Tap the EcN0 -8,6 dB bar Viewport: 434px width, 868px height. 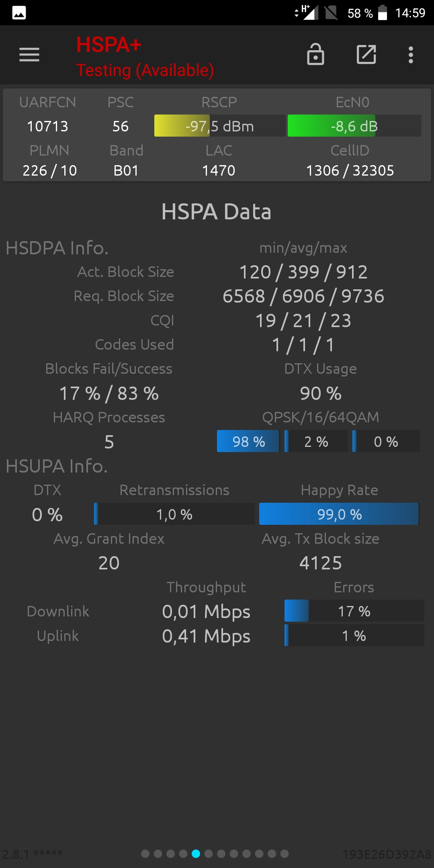point(354,126)
